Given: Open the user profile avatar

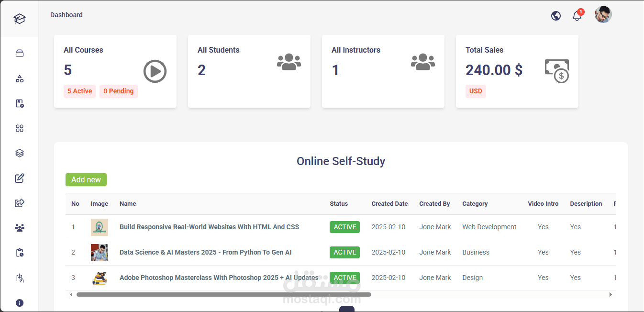Looking at the screenshot, I should [x=603, y=14].
